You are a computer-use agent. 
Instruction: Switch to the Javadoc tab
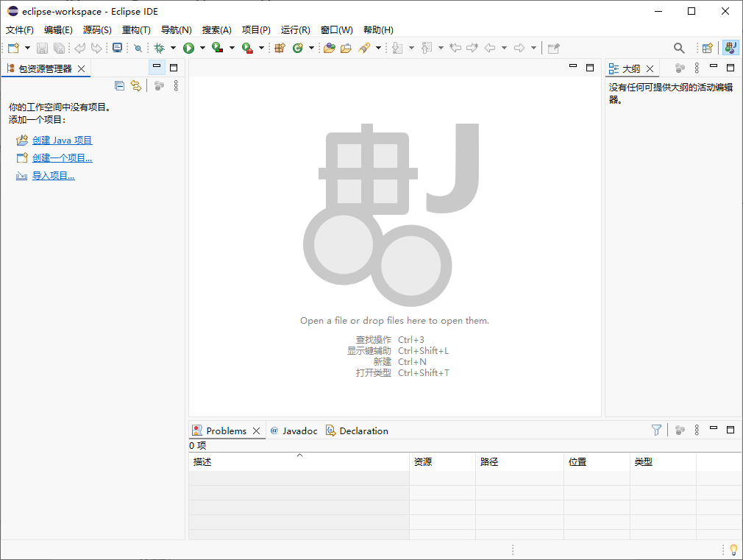tap(294, 430)
